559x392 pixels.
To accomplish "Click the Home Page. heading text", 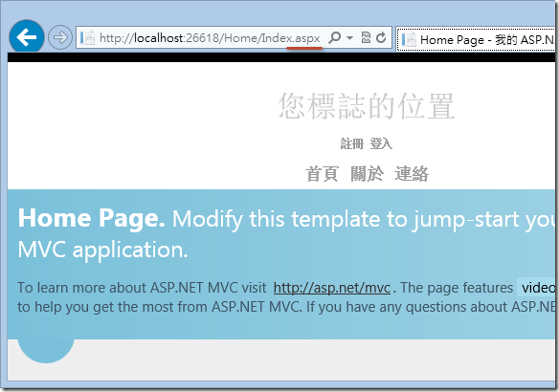I will (92, 218).
